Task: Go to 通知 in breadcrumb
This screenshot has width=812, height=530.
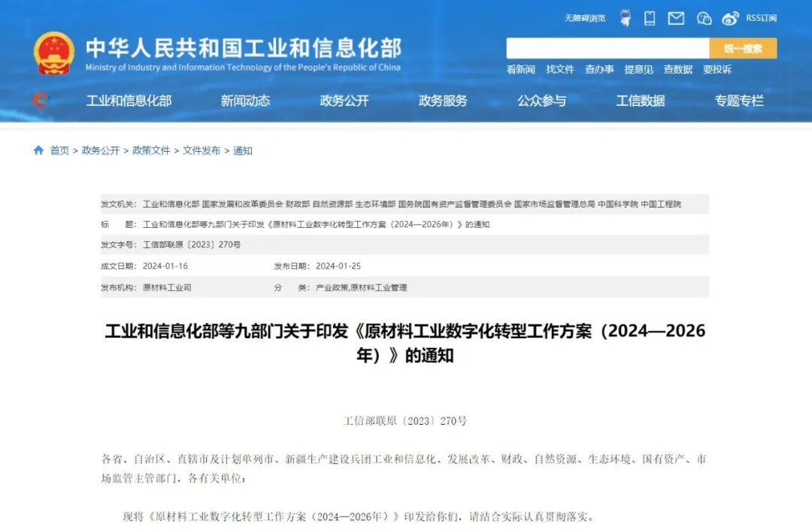Action: pyautogui.click(x=242, y=150)
